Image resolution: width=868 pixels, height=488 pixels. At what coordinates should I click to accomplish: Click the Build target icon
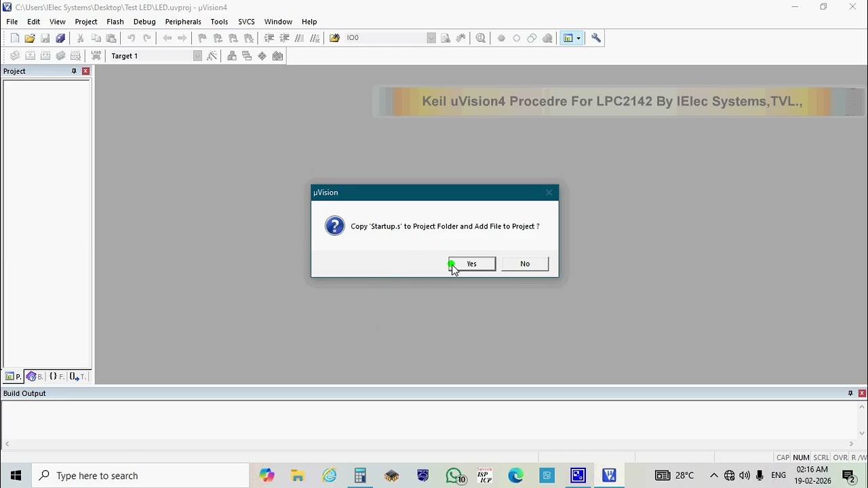click(30, 56)
